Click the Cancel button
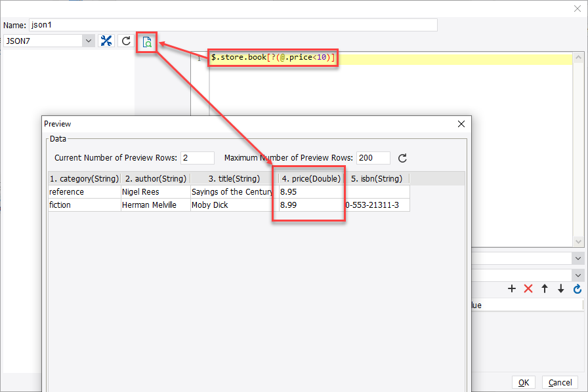This screenshot has height=392, width=588. [x=560, y=382]
